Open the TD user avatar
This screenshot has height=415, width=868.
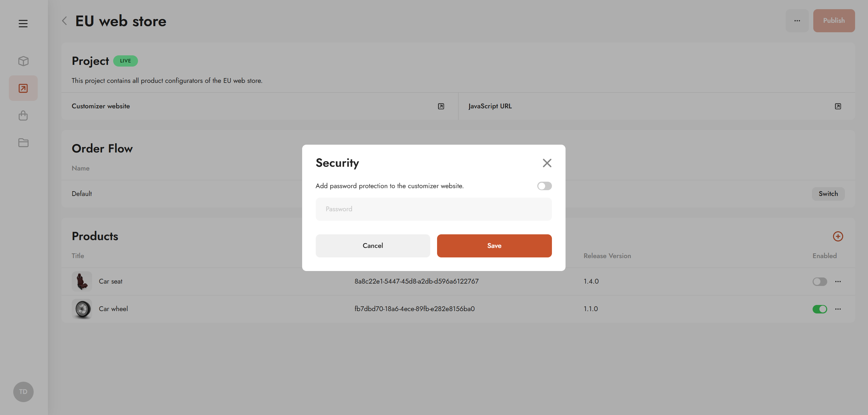(23, 392)
